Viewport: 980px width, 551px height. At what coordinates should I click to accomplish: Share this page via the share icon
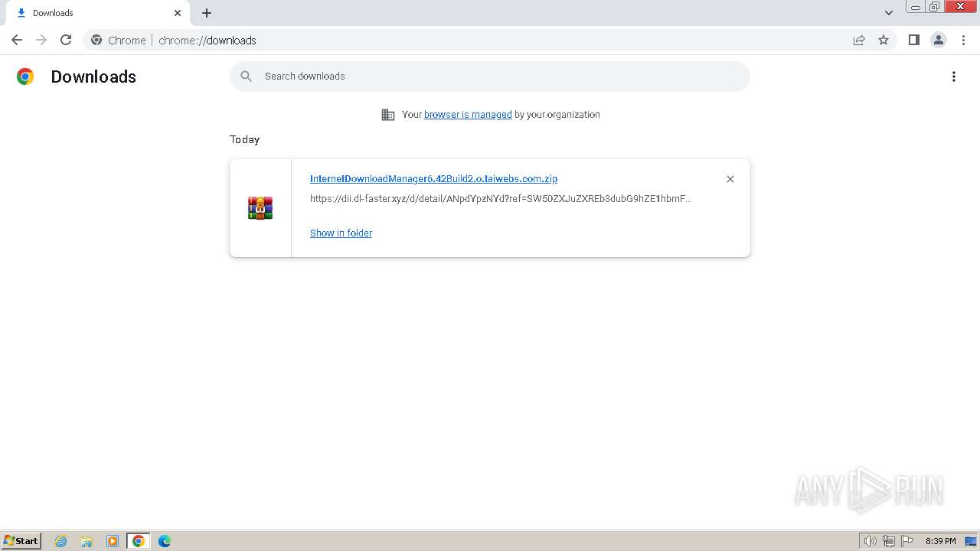point(859,40)
